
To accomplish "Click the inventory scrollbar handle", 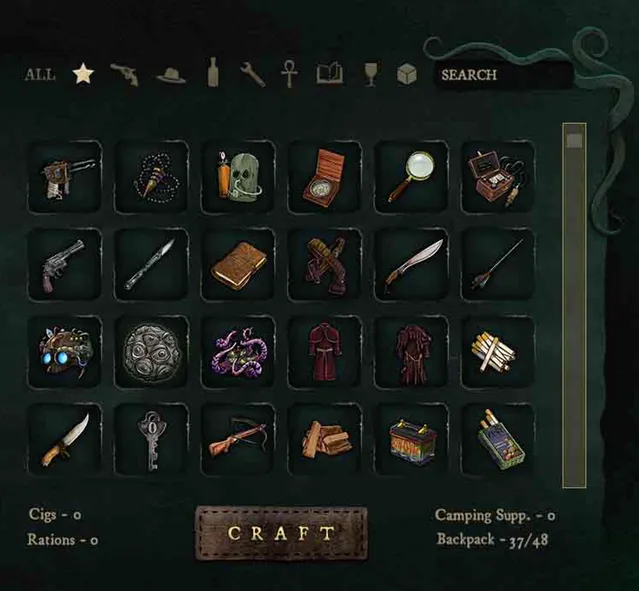I will point(574,141).
